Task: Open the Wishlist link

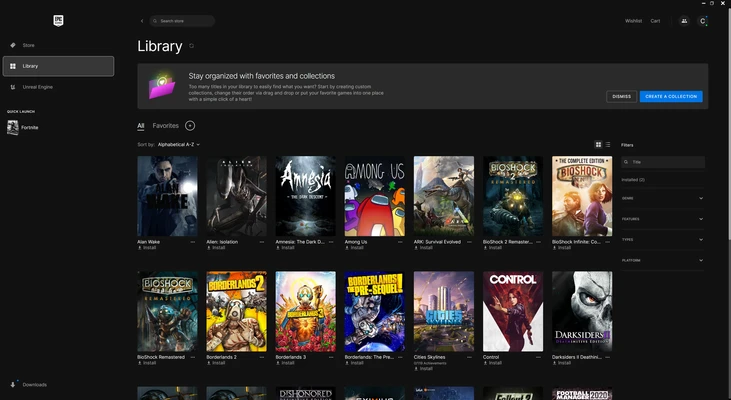Action: click(x=633, y=21)
